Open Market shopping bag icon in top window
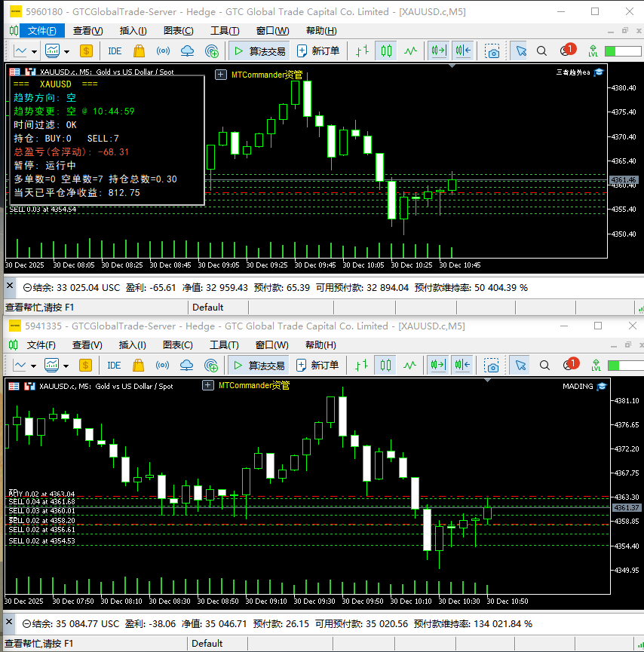The width and height of the screenshot is (644, 652). [x=139, y=51]
